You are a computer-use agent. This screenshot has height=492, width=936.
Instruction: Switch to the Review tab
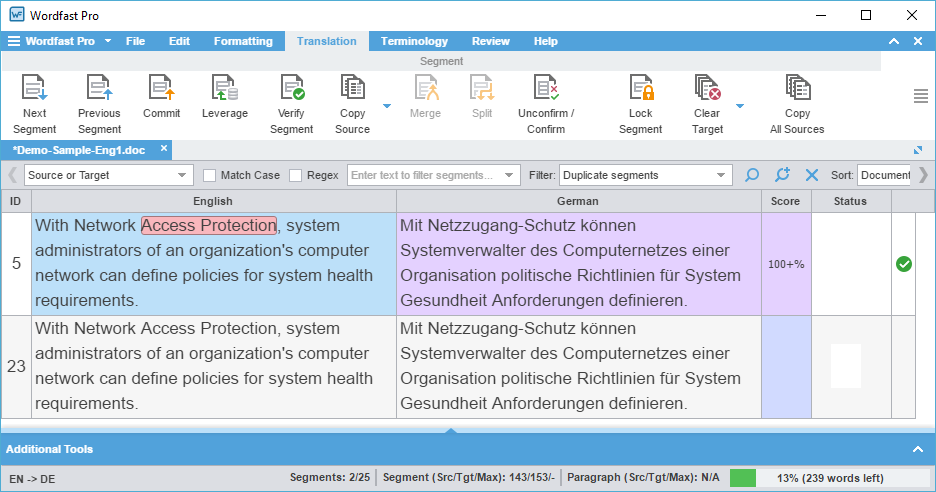point(491,41)
